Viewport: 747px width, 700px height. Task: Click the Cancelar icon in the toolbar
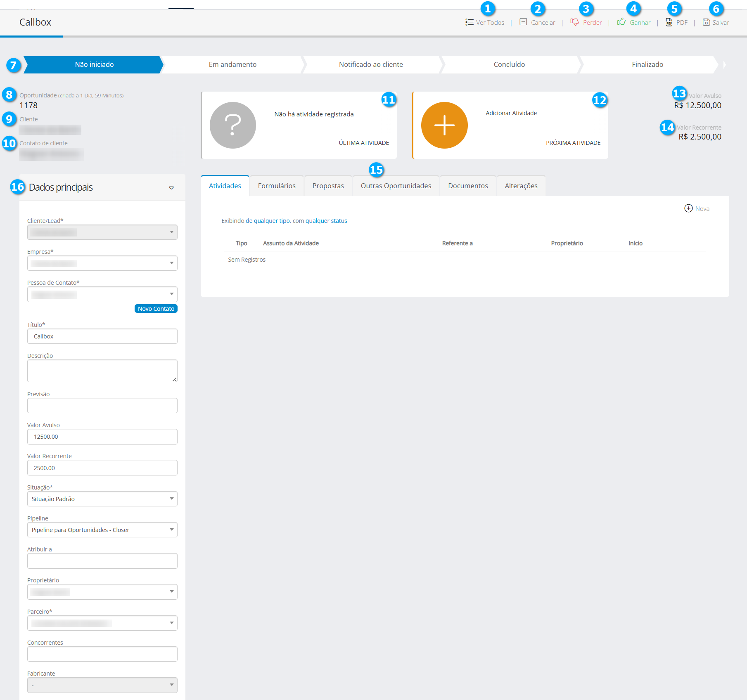pyautogui.click(x=523, y=22)
